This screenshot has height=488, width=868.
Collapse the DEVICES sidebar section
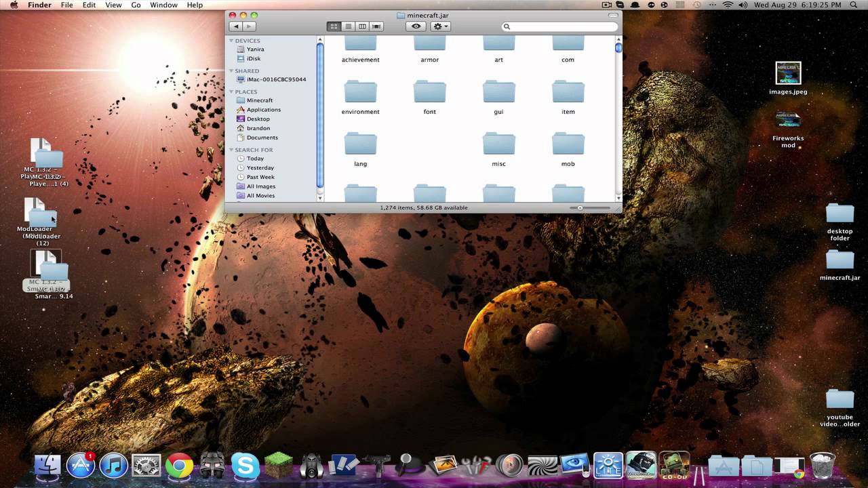(231, 41)
